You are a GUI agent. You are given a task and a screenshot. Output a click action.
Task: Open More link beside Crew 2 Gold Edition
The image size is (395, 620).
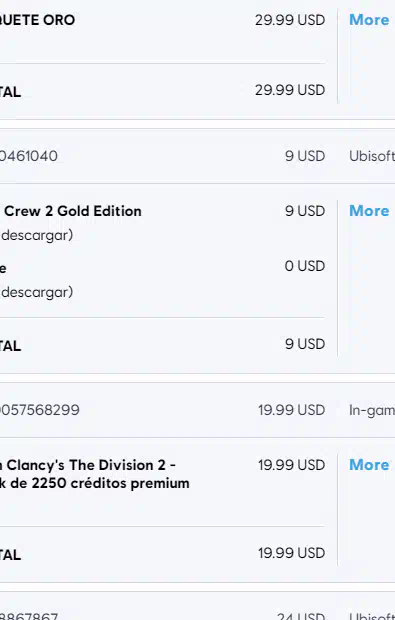(x=369, y=211)
